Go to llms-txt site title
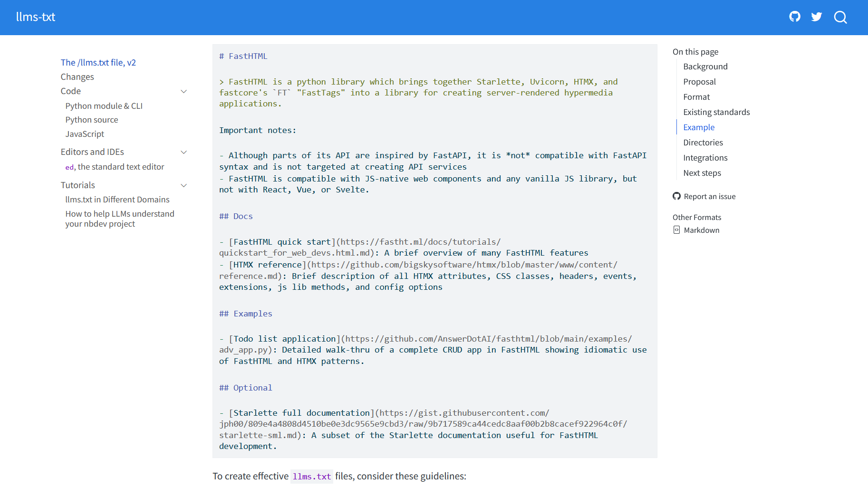This screenshot has height=487, width=868. pyautogui.click(x=36, y=17)
